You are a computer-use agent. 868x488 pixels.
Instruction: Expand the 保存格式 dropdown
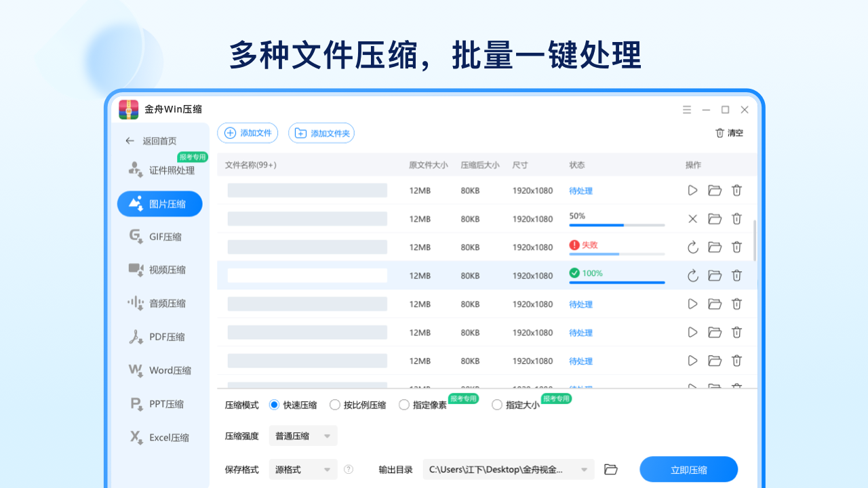(x=302, y=469)
